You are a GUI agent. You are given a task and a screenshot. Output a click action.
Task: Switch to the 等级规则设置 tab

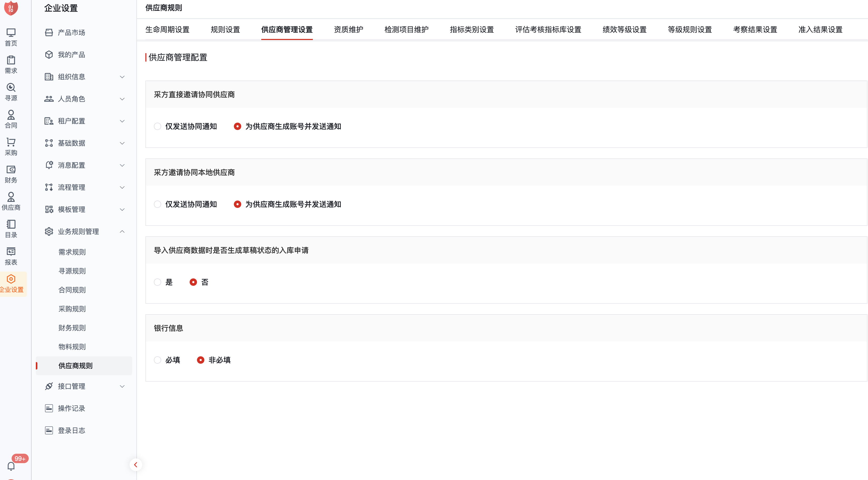tap(690, 30)
